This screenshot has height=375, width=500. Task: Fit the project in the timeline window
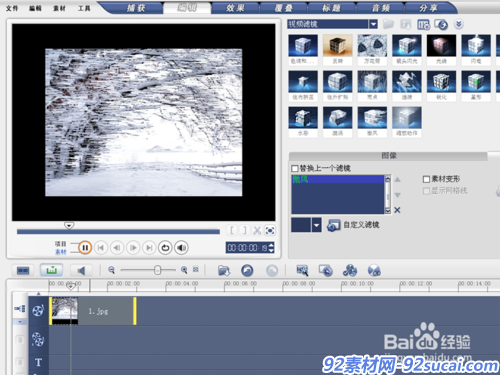[196, 269]
